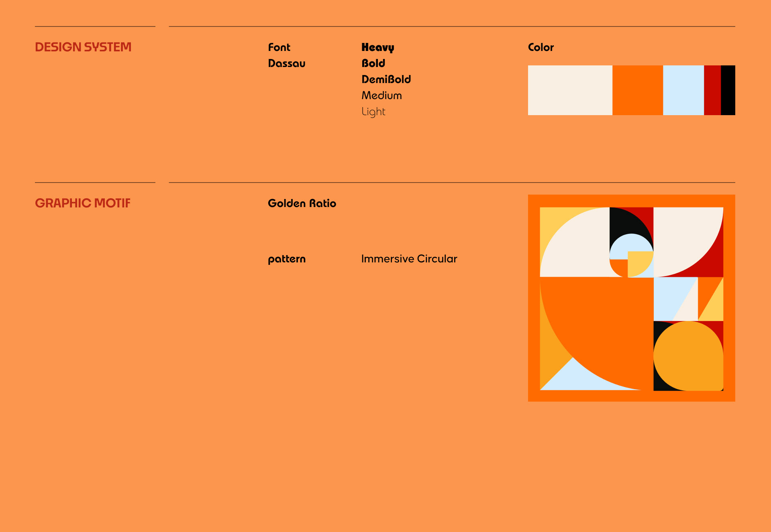Select the Medium weight sample
Viewport: 771px width, 532px height.
point(381,95)
